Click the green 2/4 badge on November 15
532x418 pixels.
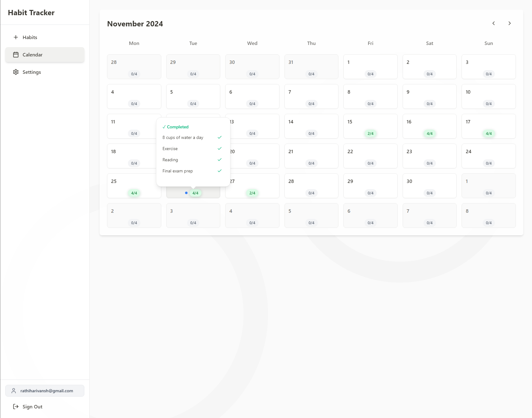370,134
